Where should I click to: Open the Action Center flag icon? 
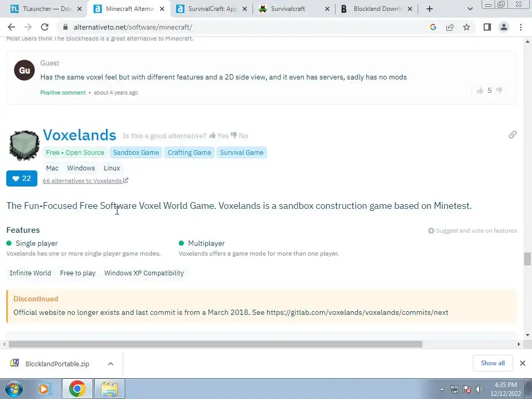[467, 389]
